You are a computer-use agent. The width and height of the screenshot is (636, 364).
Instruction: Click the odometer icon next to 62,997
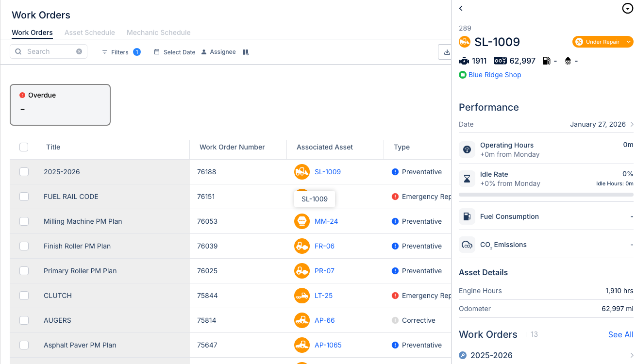(x=500, y=61)
